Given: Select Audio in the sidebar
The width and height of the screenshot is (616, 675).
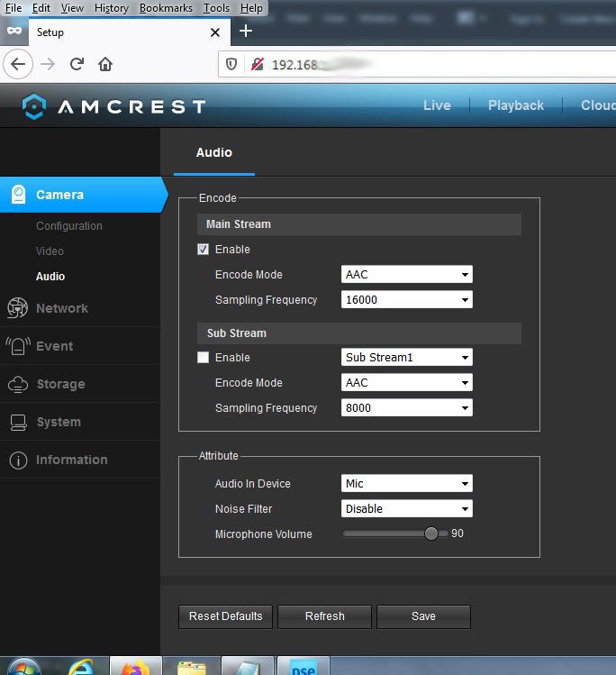Looking at the screenshot, I should (50, 277).
